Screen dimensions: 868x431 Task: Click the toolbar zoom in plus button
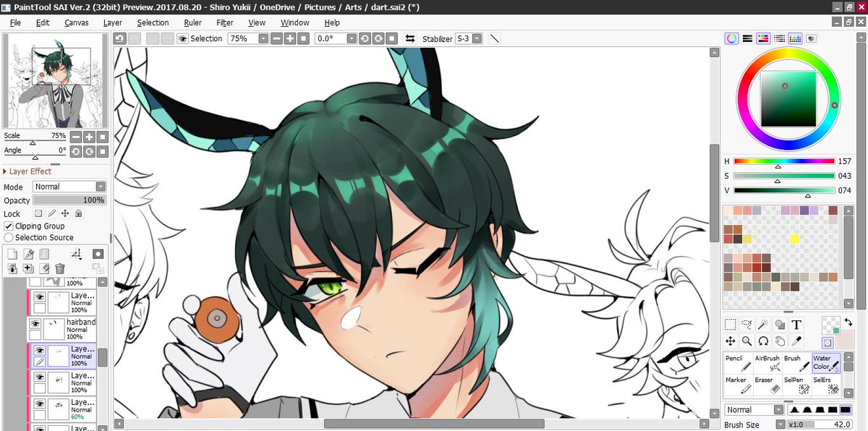[x=291, y=38]
